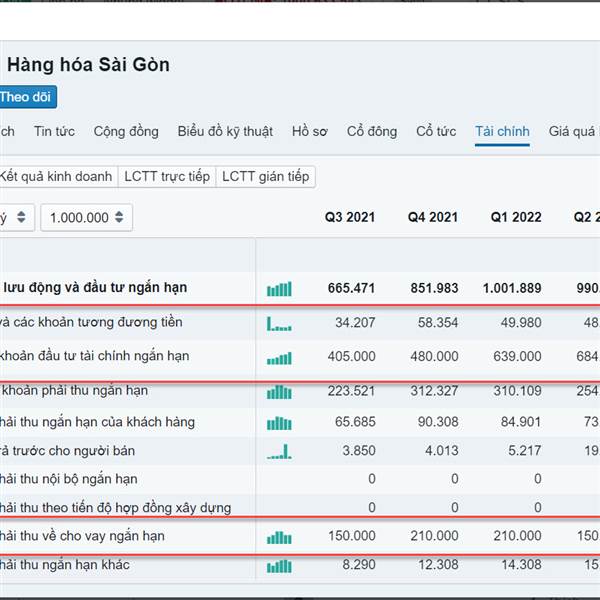
Task: Click the 150.000 short-term lending value in Q3 2021
Action: [x=352, y=536]
